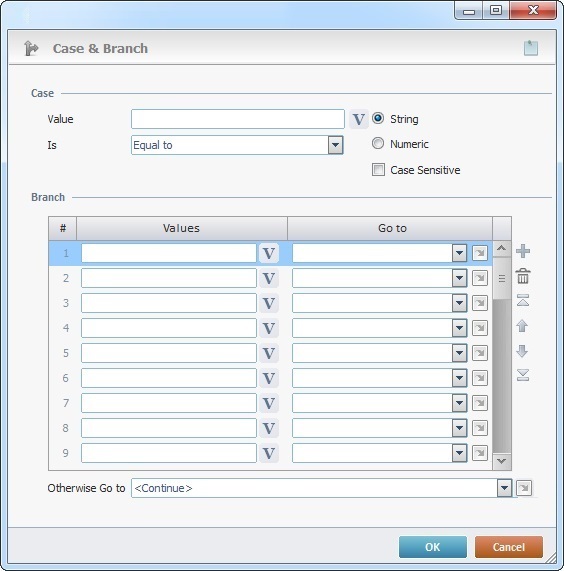Select the Numeric radio button
Image resolution: width=564 pixels, height=571 pixels.
coord(378,143)
